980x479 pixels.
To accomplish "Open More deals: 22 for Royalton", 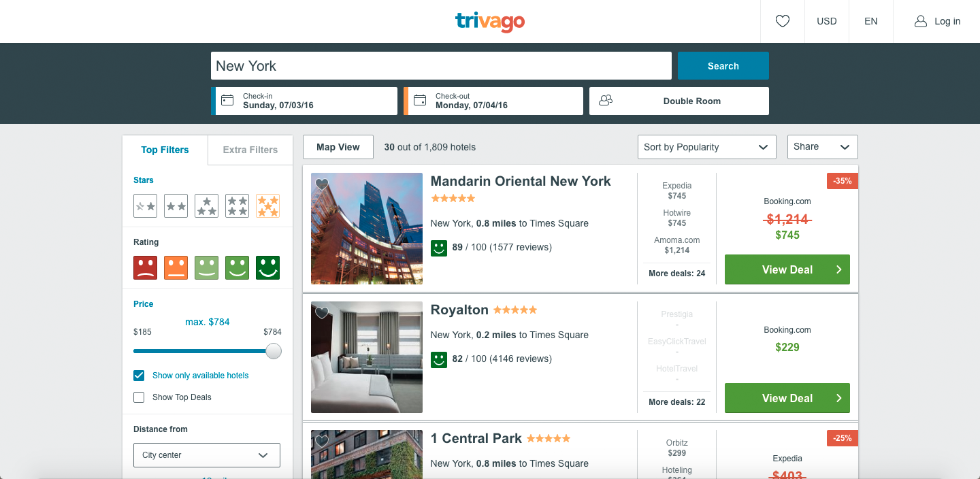I will coord(677,402).
